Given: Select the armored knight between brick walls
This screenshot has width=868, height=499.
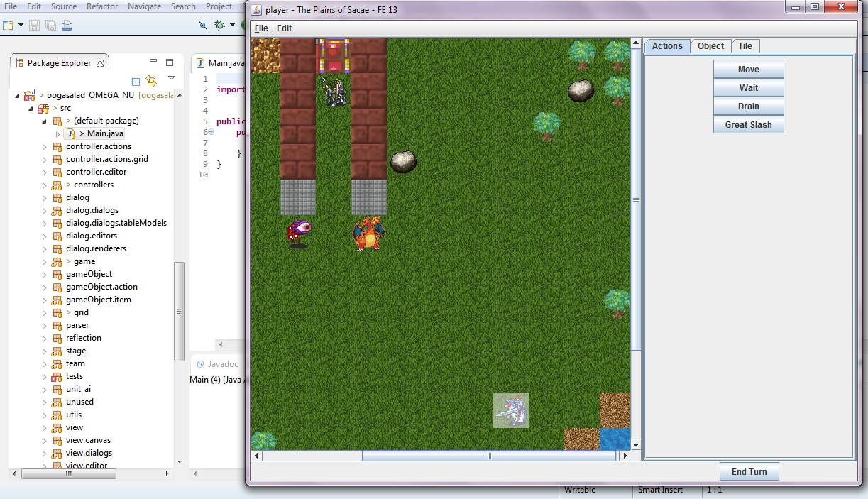Looking at the screenshot, I should [334, 92].
